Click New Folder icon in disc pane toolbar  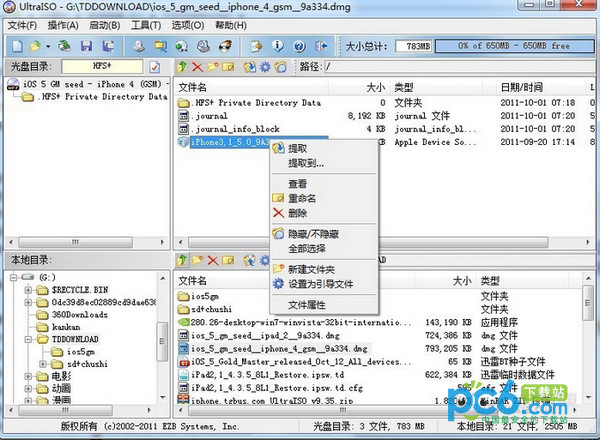click(213, 67)
